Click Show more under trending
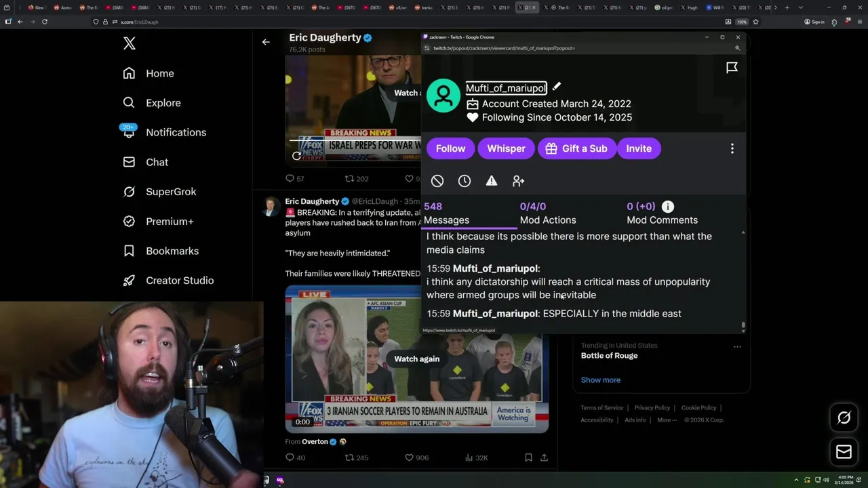 [x=600, y=380]
